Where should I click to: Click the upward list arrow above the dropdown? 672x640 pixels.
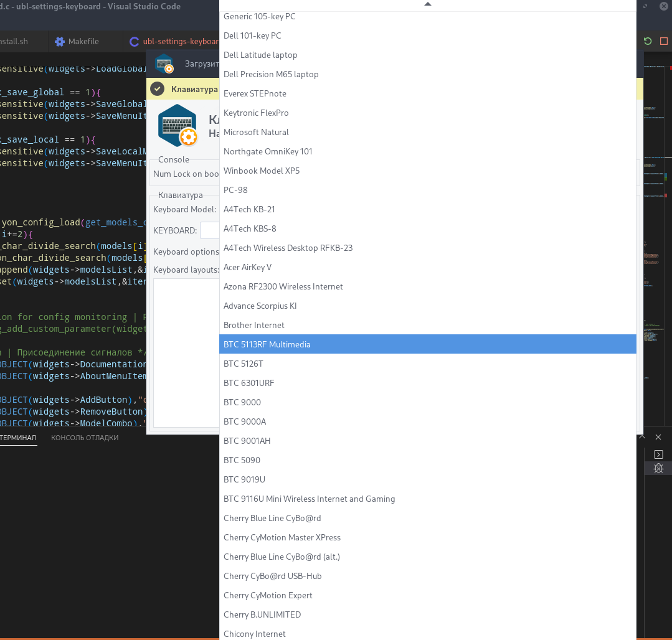(x=427, y=4)
